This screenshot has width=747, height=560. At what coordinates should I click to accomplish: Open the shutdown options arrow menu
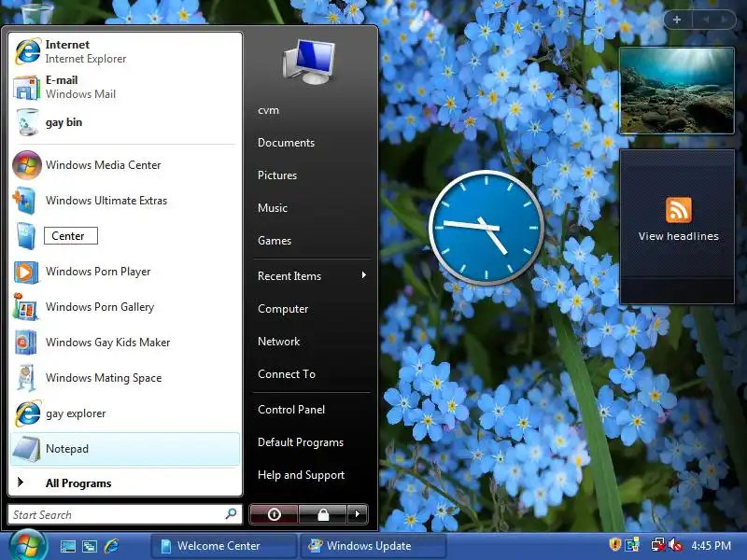[x=358, y=514]
